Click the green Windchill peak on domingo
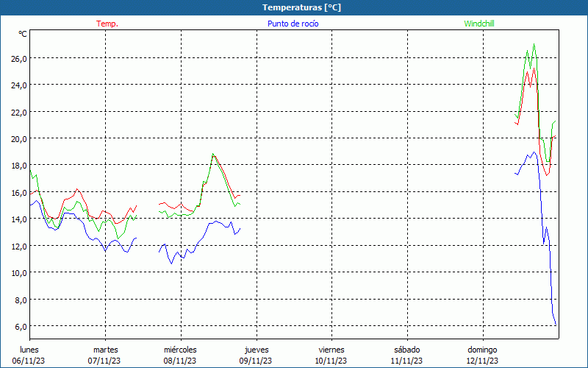Image resolution: width=588 pixels, height=368 pixels. point(534,44)
